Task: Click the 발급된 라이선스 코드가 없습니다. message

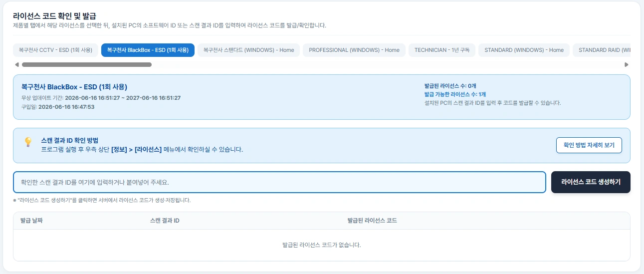Action: [322, 245]
